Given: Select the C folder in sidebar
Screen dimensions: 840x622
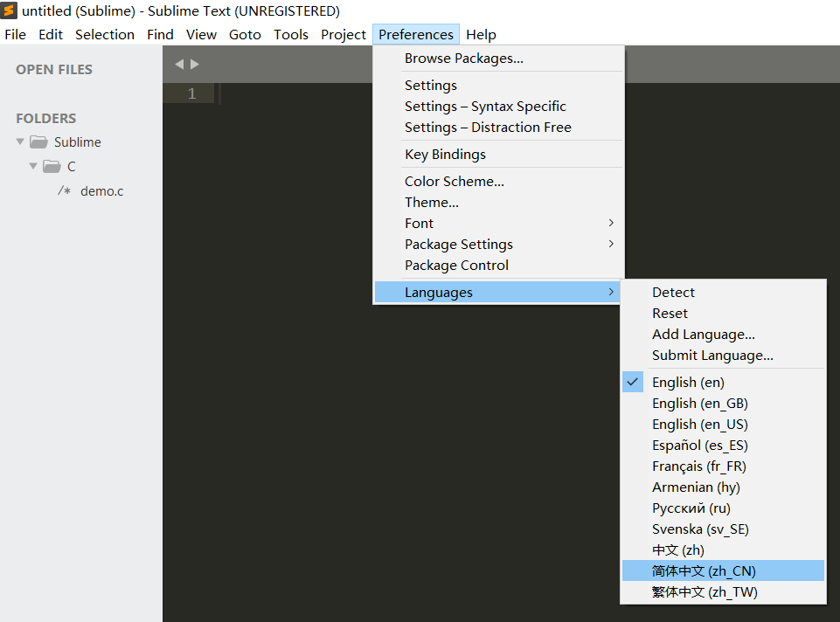Looking at the screenshot, I should (x=72, y=167).
